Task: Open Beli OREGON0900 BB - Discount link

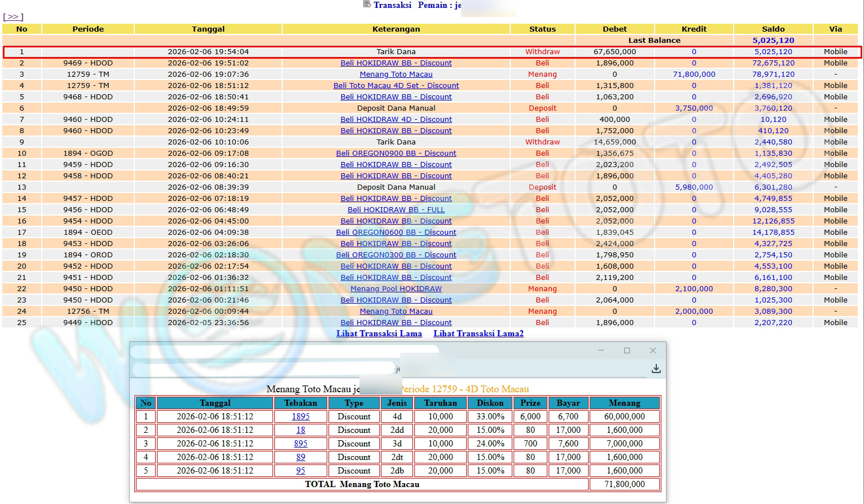Action: (x=396, y=154)
